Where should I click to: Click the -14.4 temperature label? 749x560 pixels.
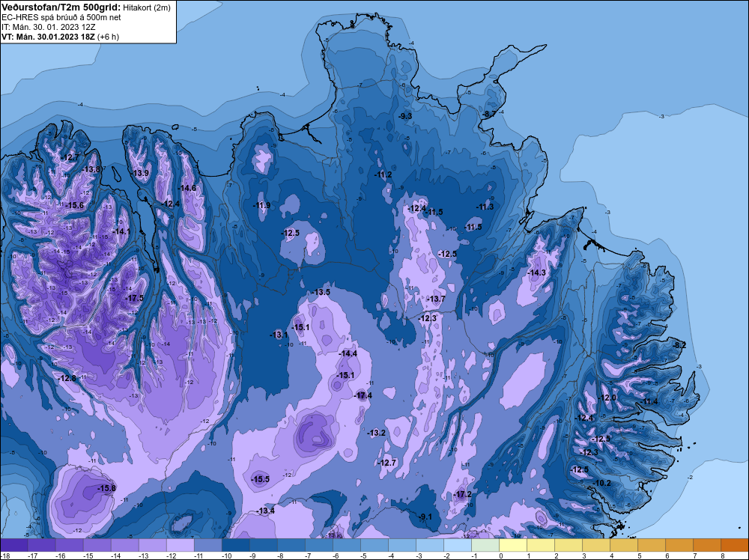point(348,354)
